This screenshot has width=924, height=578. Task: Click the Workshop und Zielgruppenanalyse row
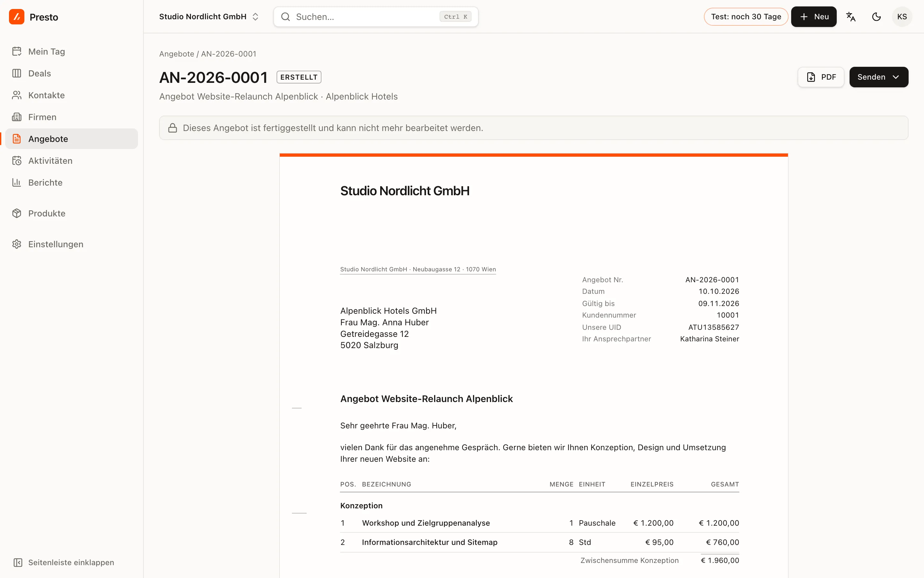[540, 523]
